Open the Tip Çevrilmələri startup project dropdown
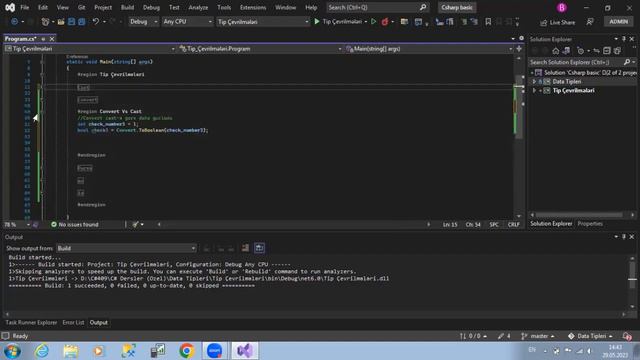 [x=263, y=22]
